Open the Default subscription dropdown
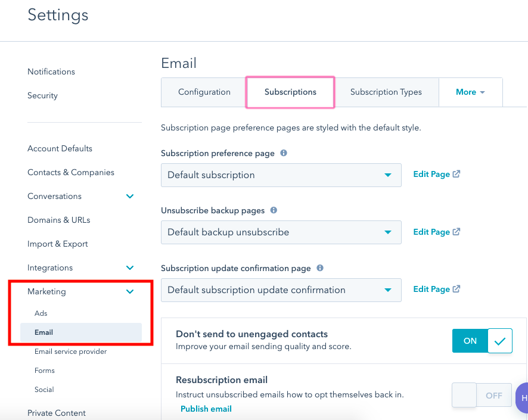 [x=281, y=175]
